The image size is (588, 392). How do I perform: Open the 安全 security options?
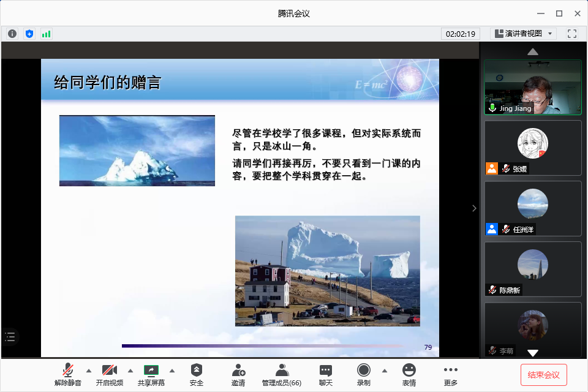pyautogui.click(x=196, y=374)
